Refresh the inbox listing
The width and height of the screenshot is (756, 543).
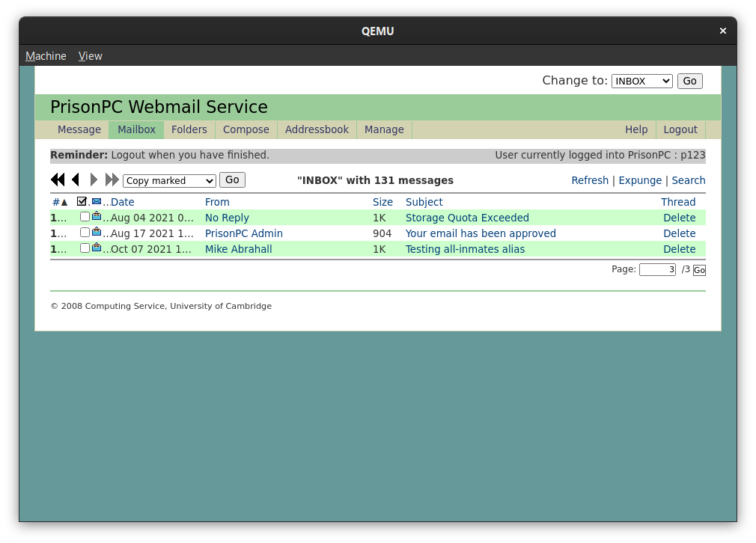coord(590,180)
